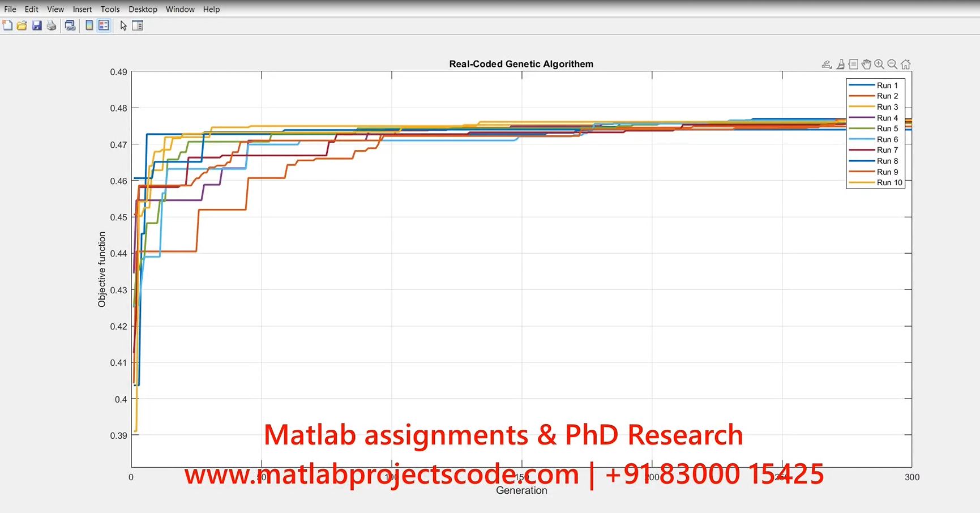
Task: Select the "Run 7" legend label
Action: click(887, 150)
